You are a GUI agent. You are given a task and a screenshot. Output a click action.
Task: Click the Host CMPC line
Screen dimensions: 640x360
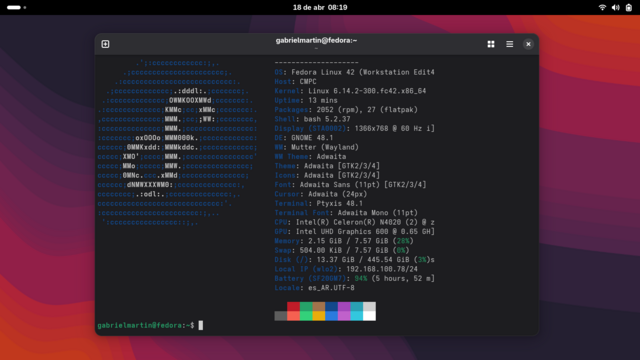click(296, 82)
